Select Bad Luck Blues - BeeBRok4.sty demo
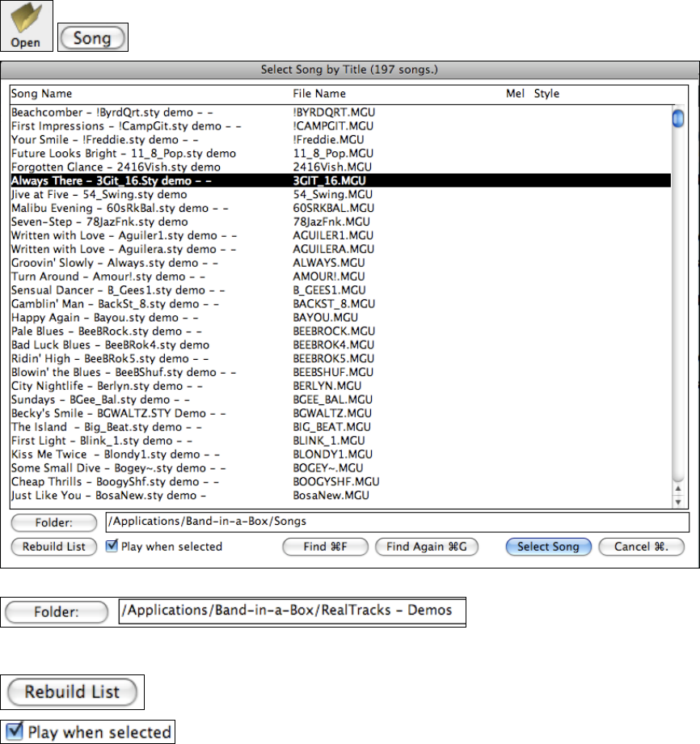This screenshot has width=700, height=744. click(340, 345)
